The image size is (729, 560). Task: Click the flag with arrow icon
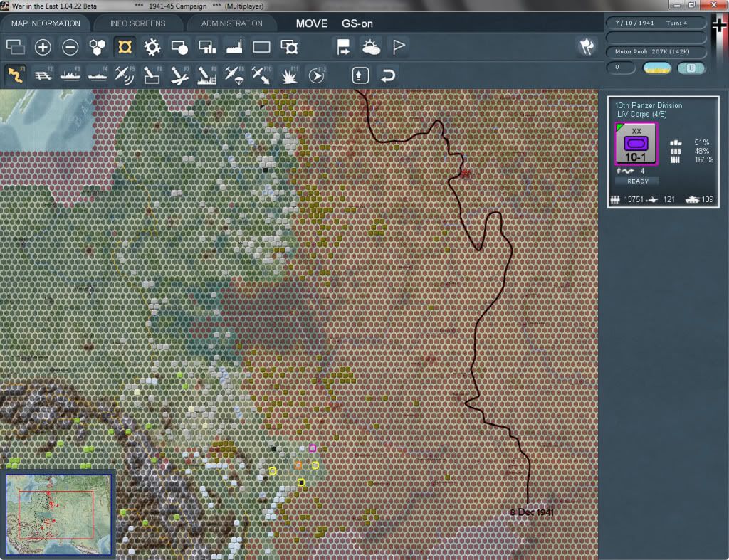pyautogui.click(x=343, y=47)
